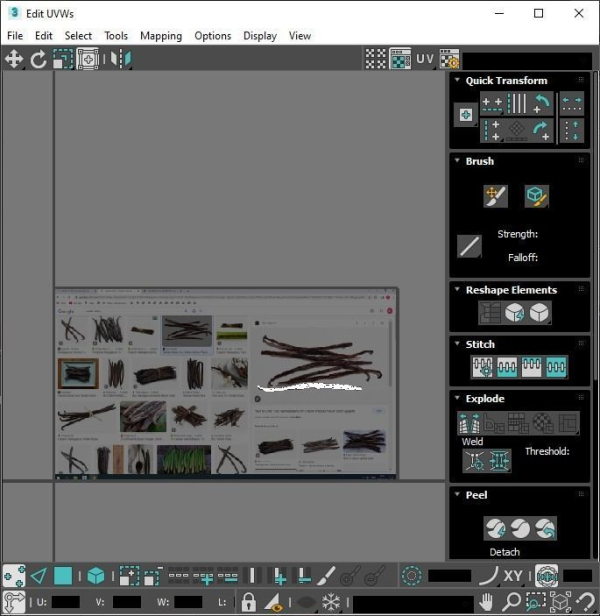Collapse the Stitch rollout
600x616 pixels.
click(457, 343)
